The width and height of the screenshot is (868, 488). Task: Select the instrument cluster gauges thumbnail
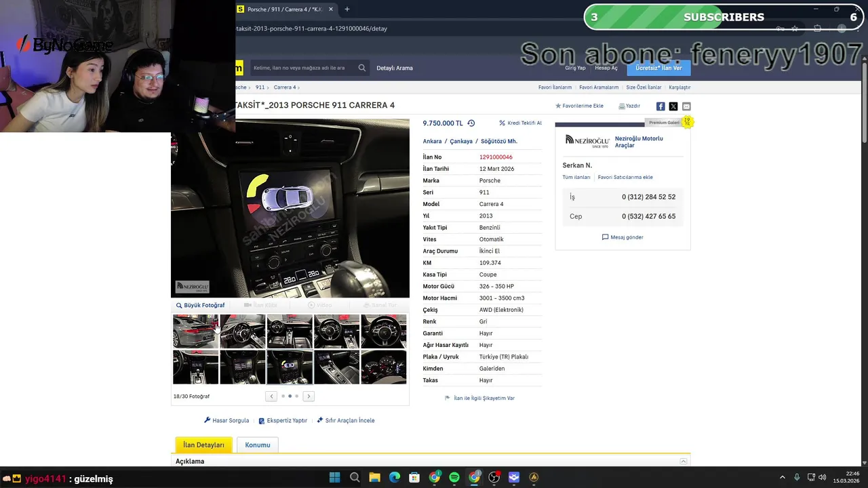(x=384, y=367)
